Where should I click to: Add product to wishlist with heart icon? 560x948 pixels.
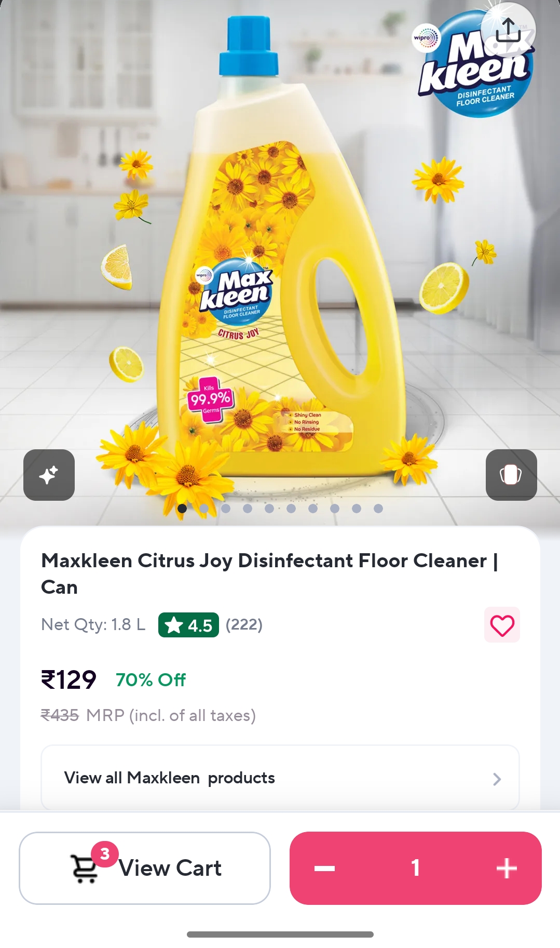(x=502, y=625)
